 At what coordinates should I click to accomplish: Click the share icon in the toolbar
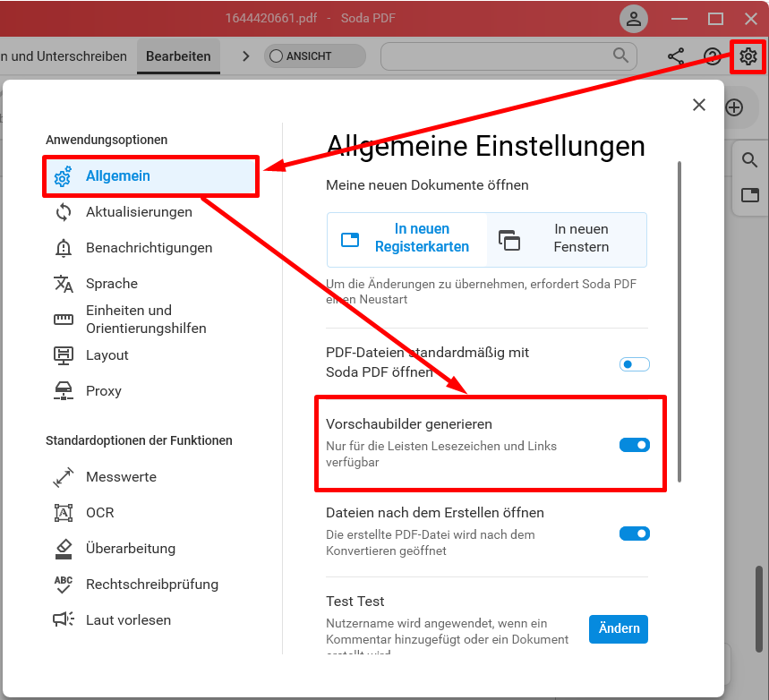click(676, 56)
